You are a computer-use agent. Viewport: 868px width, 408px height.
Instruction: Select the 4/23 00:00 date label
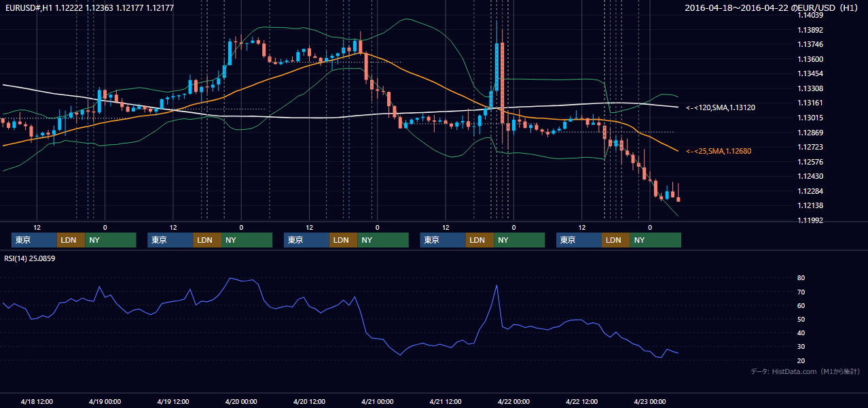649,401
